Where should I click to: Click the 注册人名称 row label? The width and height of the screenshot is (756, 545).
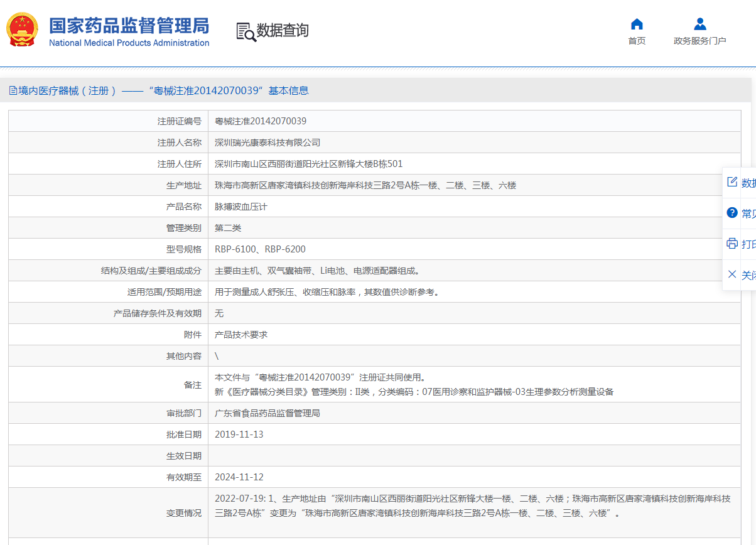(x=180, y=143)
